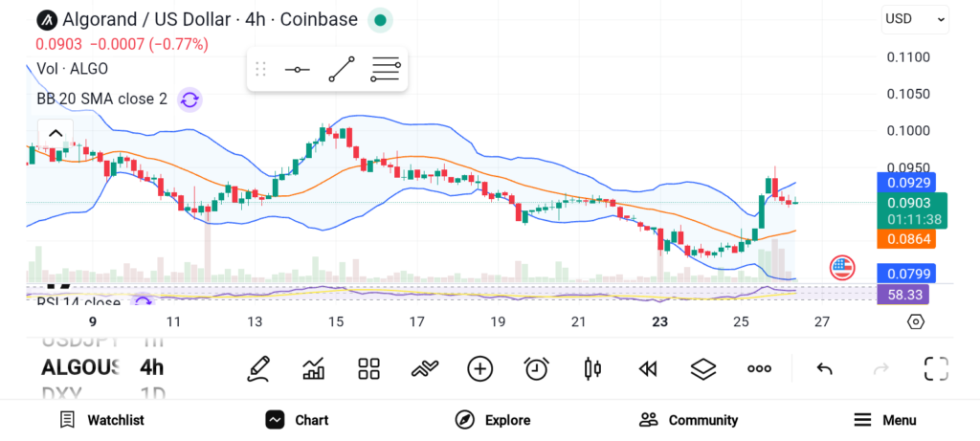The height and width of the screenshot is (441, 980).
Task: Open the drawing tools pencil icon
Action: coord(257,368)
